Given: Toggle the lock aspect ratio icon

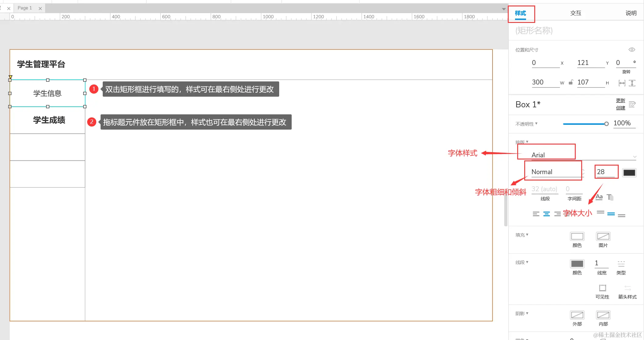Looking at the screenshot, I should pyautogui.click(x=571, y=82).
